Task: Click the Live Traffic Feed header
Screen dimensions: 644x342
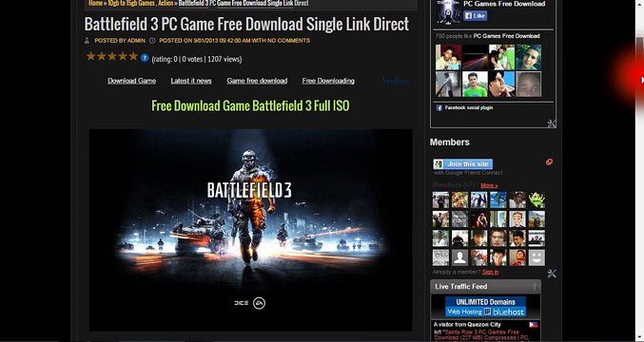Action: (485, 287)
